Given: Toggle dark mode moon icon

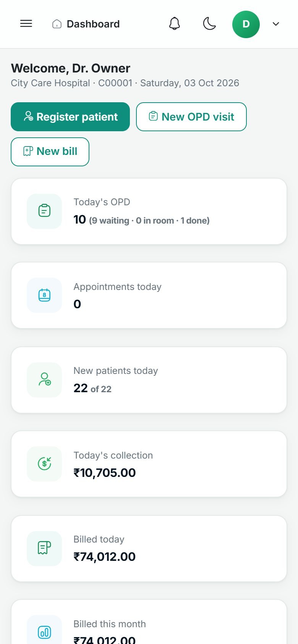Looking at the screenshot, I should pos(209,24).
